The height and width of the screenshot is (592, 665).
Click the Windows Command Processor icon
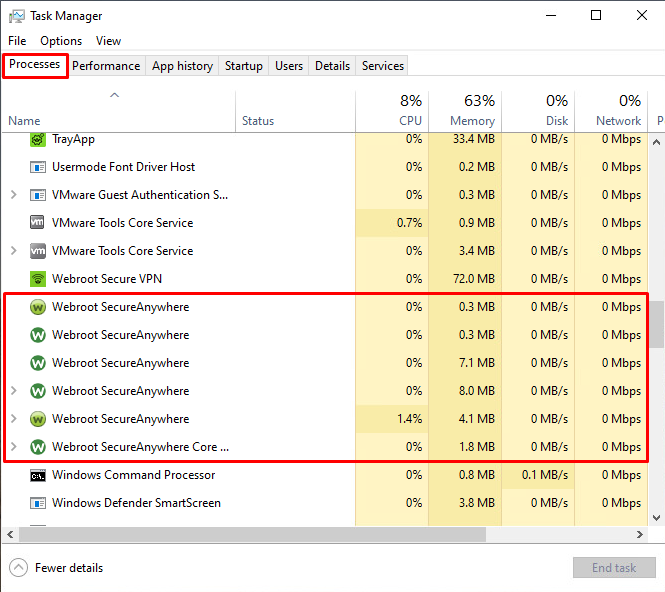[38, 476]
